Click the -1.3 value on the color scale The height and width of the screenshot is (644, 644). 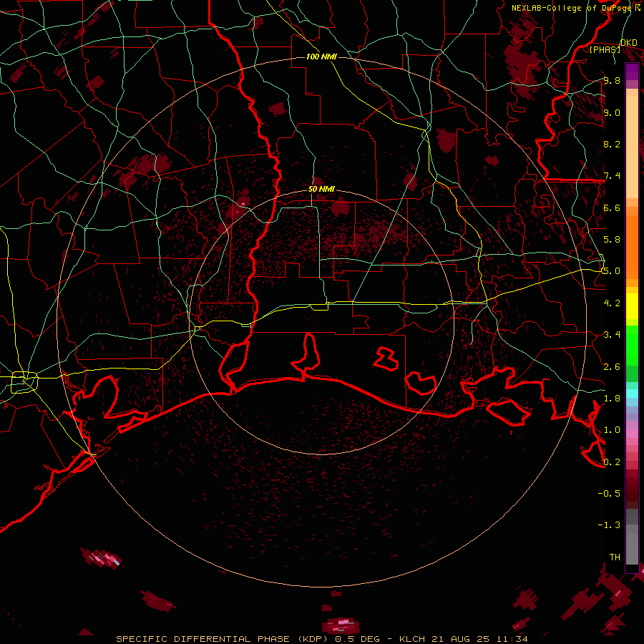(609, 525)
